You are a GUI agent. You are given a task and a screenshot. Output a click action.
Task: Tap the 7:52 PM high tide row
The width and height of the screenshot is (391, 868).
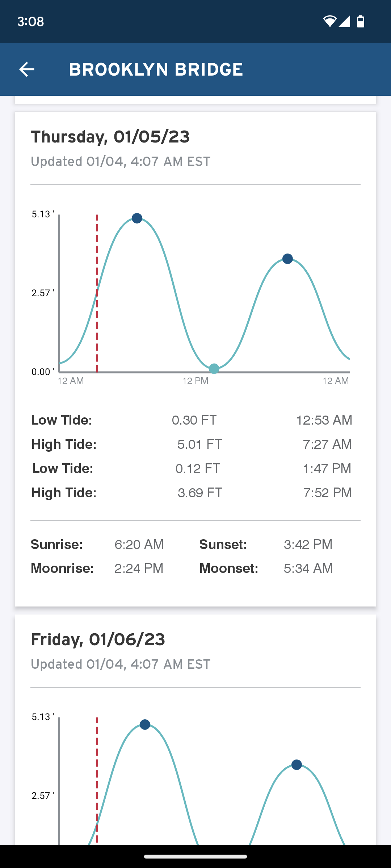(x=192, y=493)
